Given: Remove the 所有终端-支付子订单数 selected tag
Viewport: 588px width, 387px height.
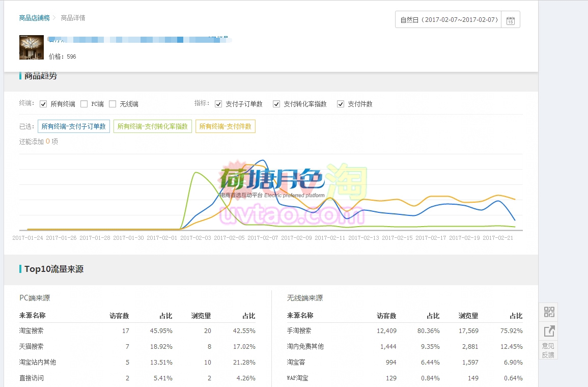Looking at the screenshot, I should (74, 126).
